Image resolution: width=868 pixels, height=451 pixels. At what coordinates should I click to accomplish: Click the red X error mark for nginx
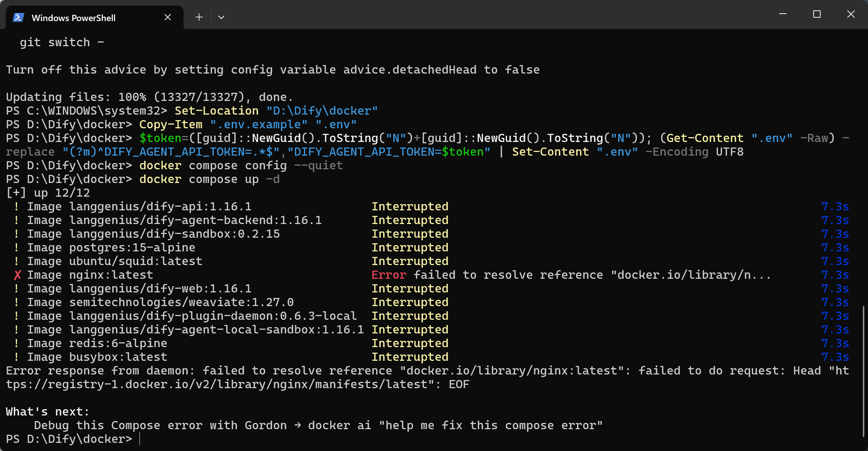[17, 275]
